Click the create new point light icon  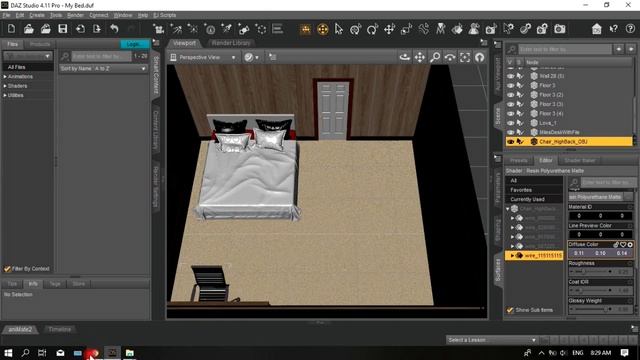[193, 29]
